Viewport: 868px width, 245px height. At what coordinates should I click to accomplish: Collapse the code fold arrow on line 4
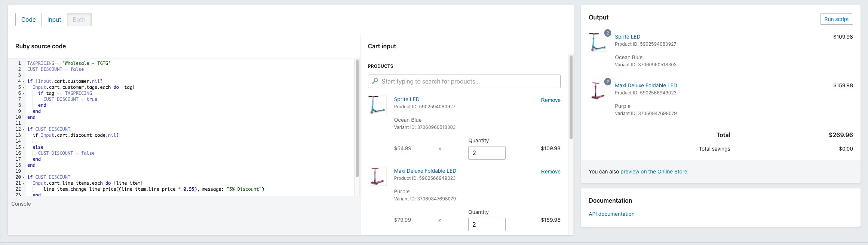[x=23, y=81]
